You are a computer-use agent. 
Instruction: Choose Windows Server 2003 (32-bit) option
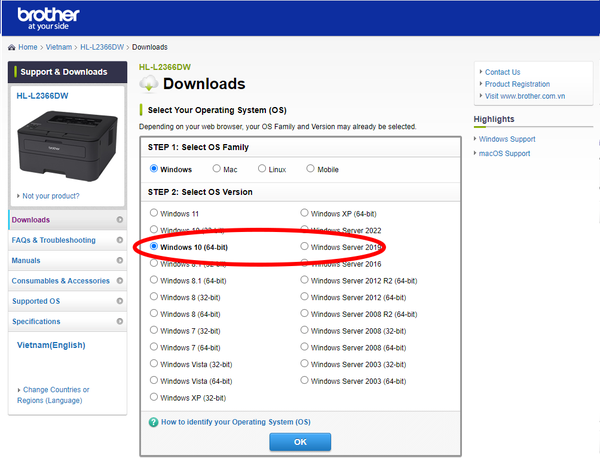304,363
